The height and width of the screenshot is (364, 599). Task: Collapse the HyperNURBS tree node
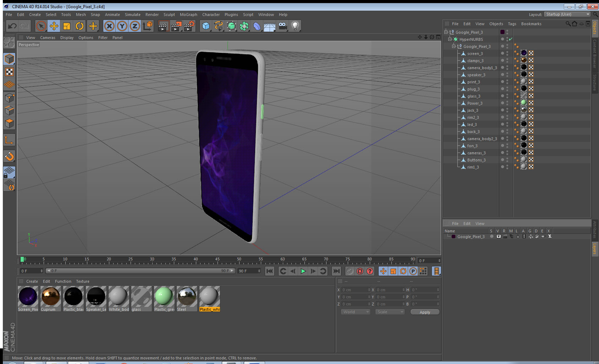point(450,39)
